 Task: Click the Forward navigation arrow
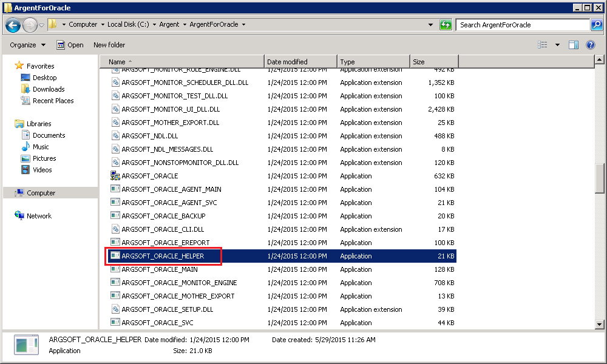30,25
